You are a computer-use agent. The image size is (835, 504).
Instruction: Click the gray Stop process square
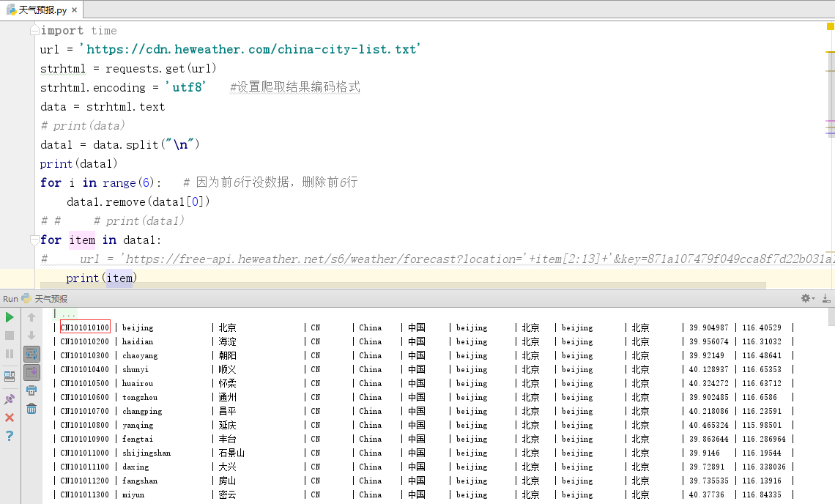pos(9,336)
